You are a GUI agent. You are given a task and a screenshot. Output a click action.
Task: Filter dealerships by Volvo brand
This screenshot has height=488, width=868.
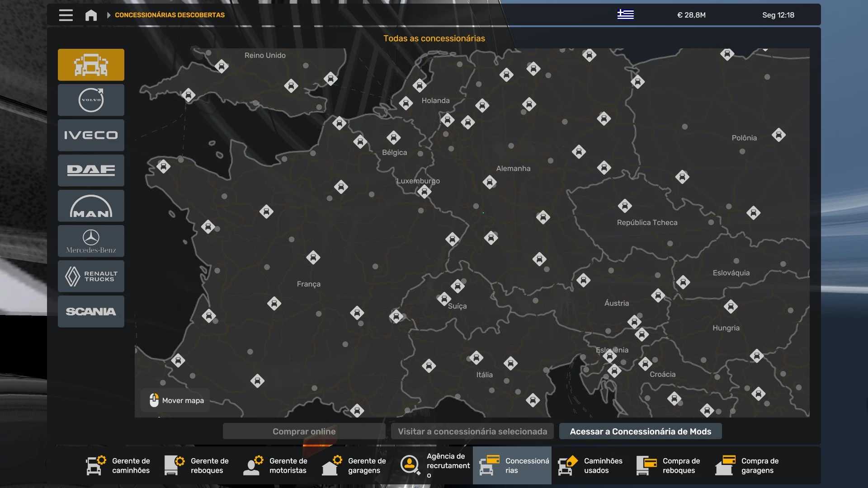91,100
